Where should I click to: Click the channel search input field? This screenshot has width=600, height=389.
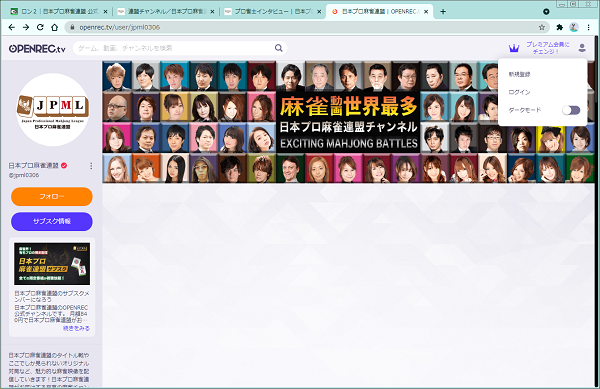point(175,48)
